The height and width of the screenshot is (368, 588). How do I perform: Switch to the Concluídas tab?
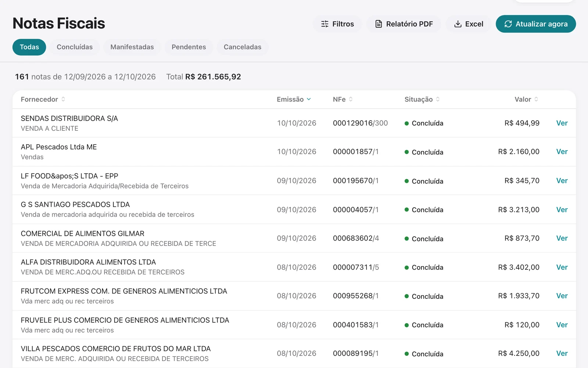coord(75,47)
